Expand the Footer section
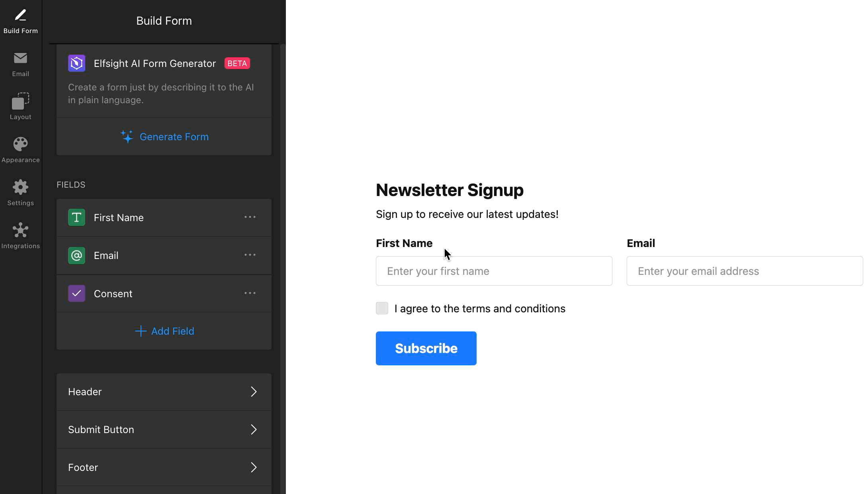 coord(164,467)
